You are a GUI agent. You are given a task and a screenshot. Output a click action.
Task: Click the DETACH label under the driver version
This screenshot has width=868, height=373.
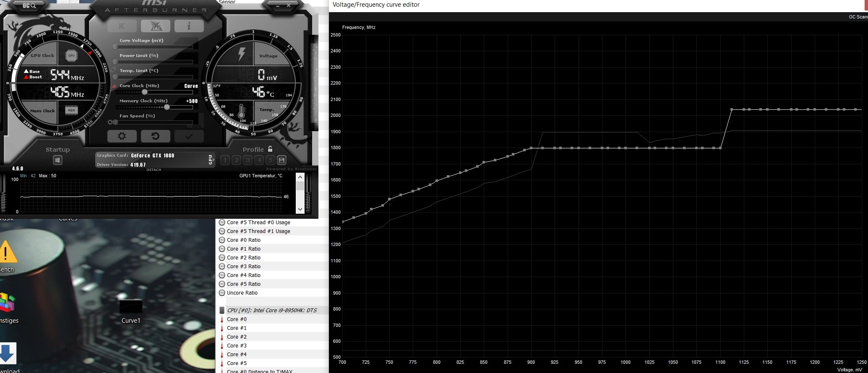(154, 170)
